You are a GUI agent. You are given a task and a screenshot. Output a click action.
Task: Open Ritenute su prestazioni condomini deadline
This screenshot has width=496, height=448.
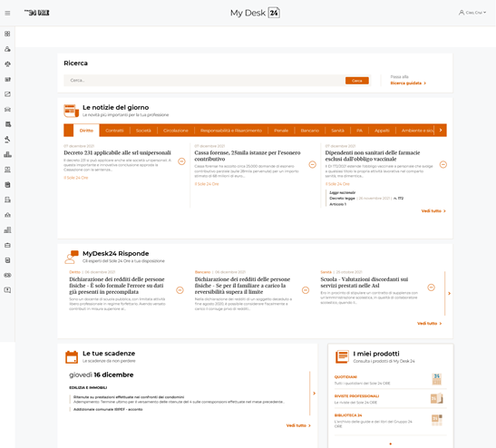pos(129,397)
